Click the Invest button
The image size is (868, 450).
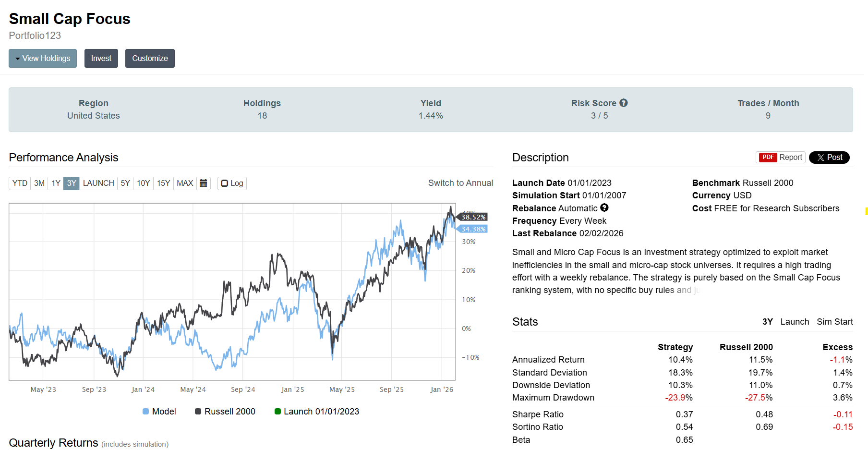pos(101,59)
